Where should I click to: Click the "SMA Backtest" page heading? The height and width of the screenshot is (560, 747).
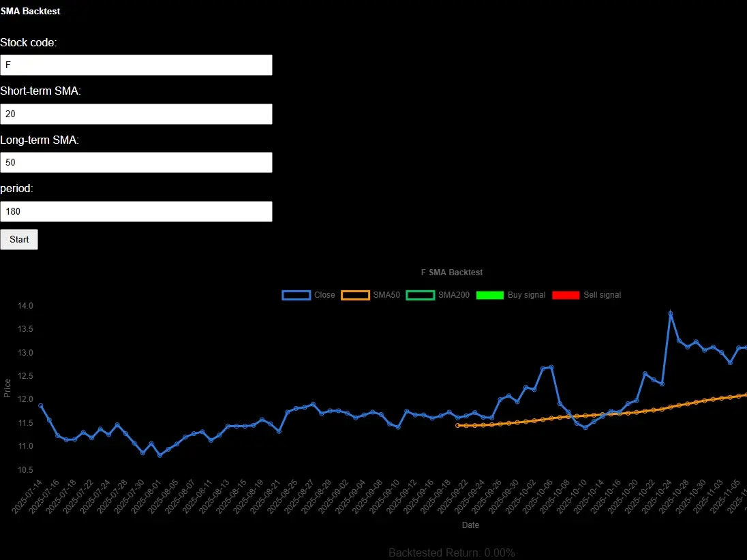tap(30, 11)
